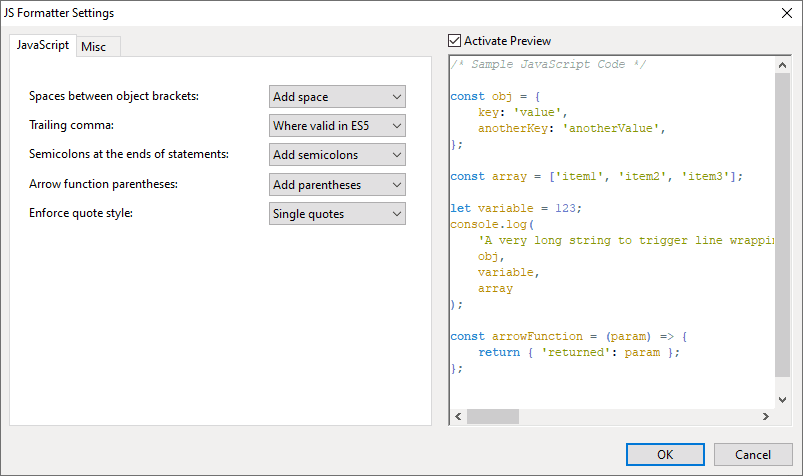This screenshot has height=476, width=803.
Task: Click preview vertical scrollbar up arrow
Action: click(x=783, y=63)
